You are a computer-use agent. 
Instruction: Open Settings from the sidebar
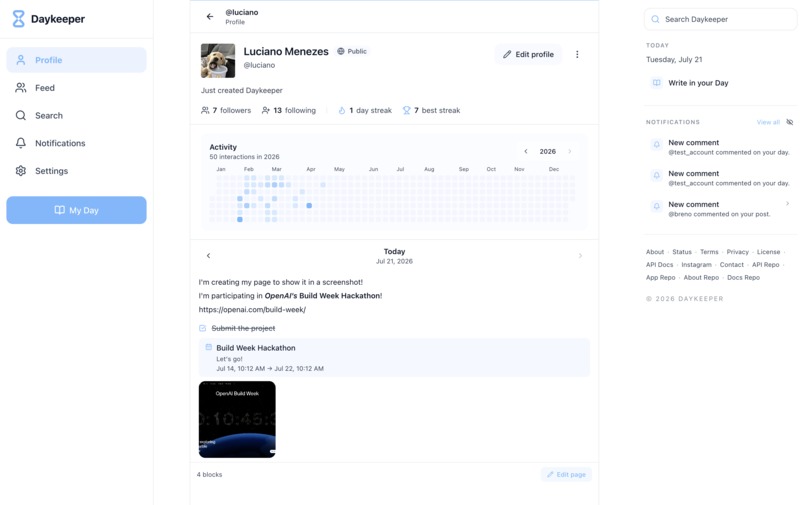(76, 171)
